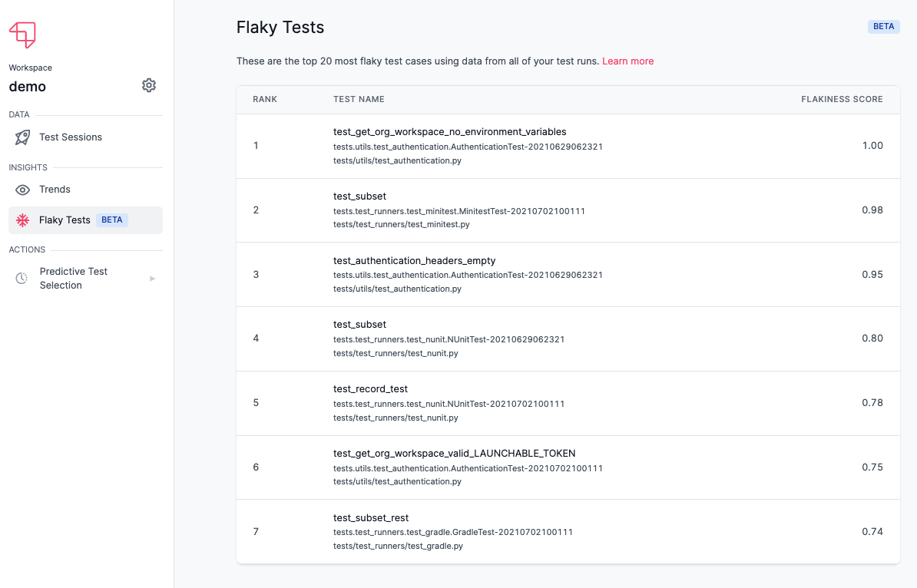
Task: Select the eye icon next to Trends
Action: 22,189
